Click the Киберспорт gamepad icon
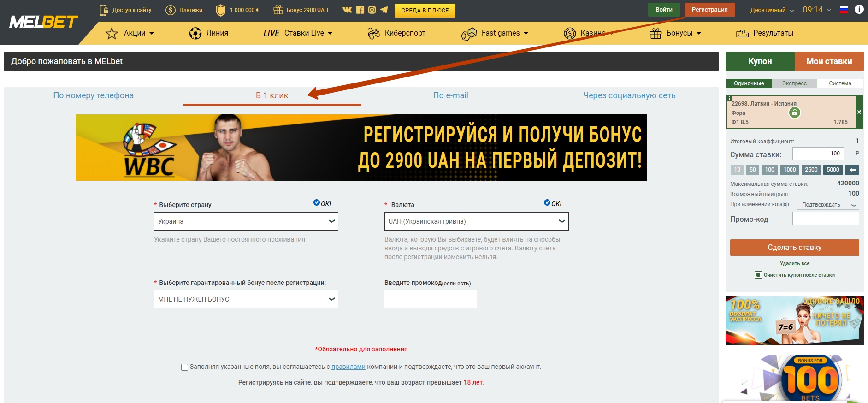 click(373, 33)
